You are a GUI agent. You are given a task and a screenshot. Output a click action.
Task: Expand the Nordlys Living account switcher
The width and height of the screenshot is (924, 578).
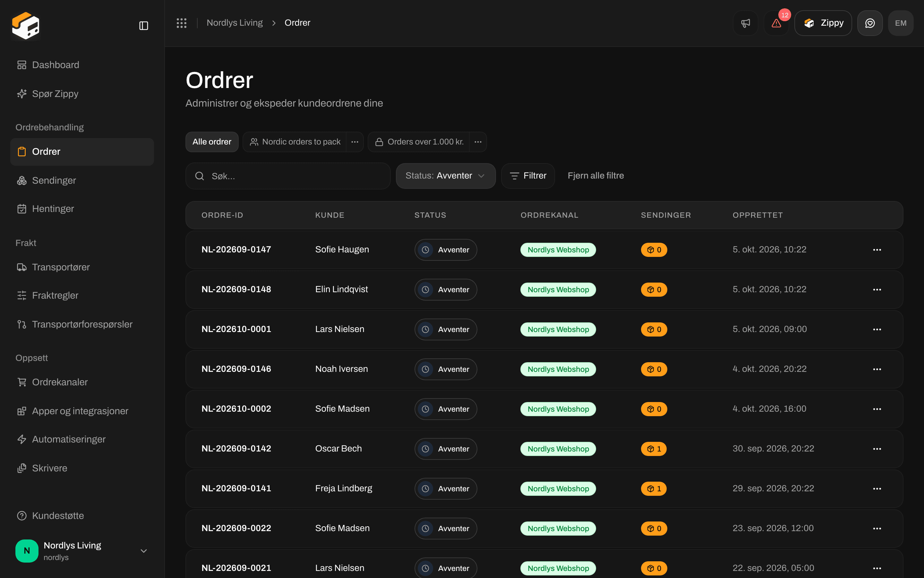pyautogui.click(x=82, y=551)
